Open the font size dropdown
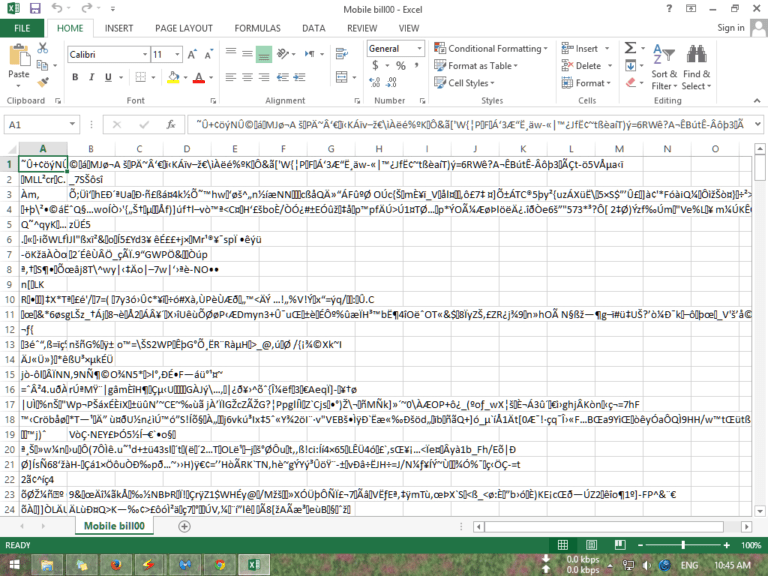This screenshot has height=576, width=768. (x=177, y=54)
